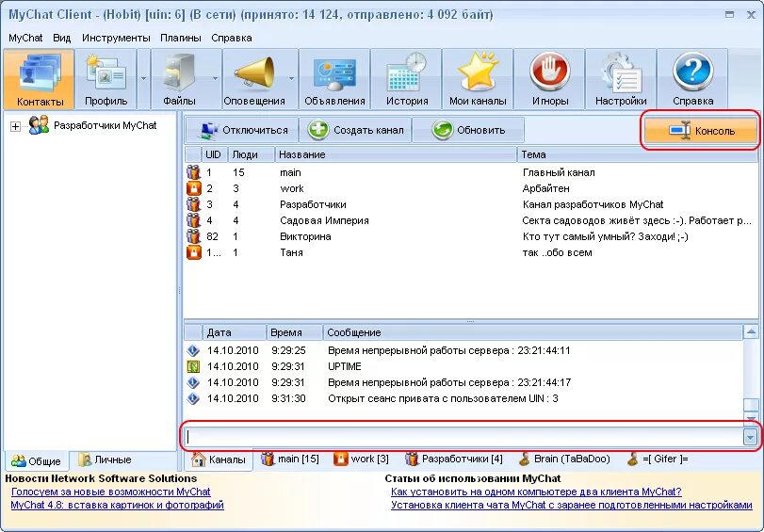Switch to the Общие contacts tab
Screen dimensions: 764x532
(37, 460)
